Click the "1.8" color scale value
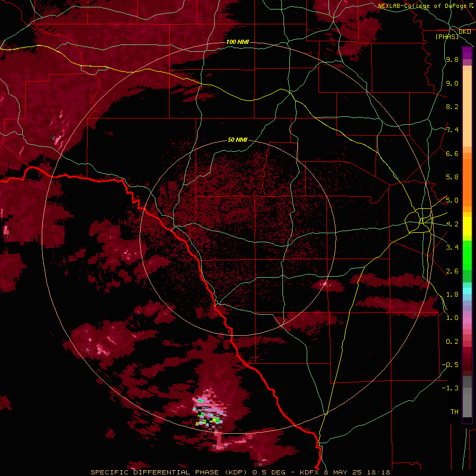This screenshot has height=476, width=476. coord(452,295)
